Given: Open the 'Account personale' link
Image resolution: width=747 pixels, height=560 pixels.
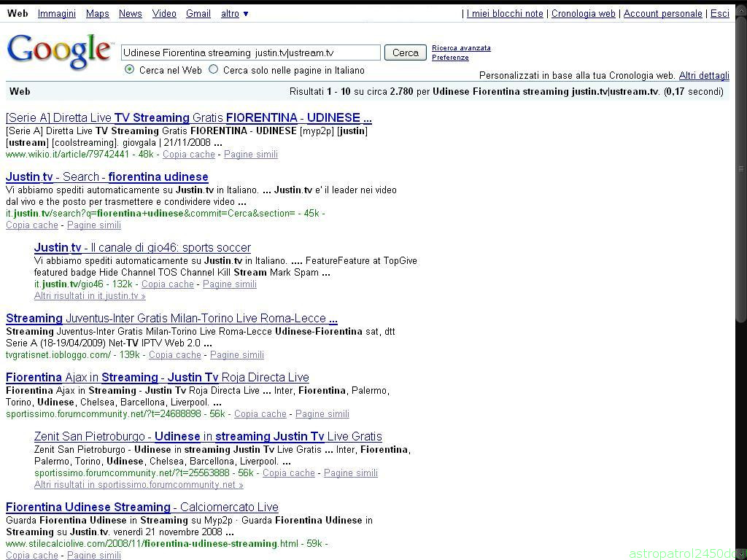Looking at the screenshot, I should click(663, 14).
